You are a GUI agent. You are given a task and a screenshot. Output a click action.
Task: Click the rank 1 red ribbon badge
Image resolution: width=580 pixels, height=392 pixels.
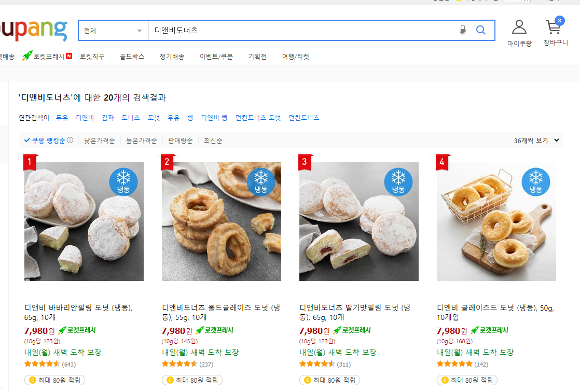[x=30, y=162]
